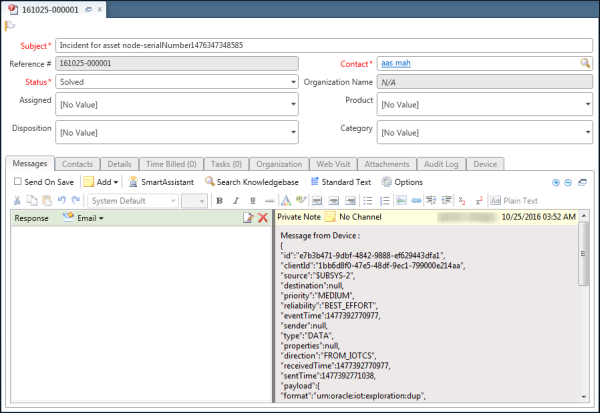Switch to the Device tab
Image resolution: width=600 pixels, height=413 pixels.
485,164
